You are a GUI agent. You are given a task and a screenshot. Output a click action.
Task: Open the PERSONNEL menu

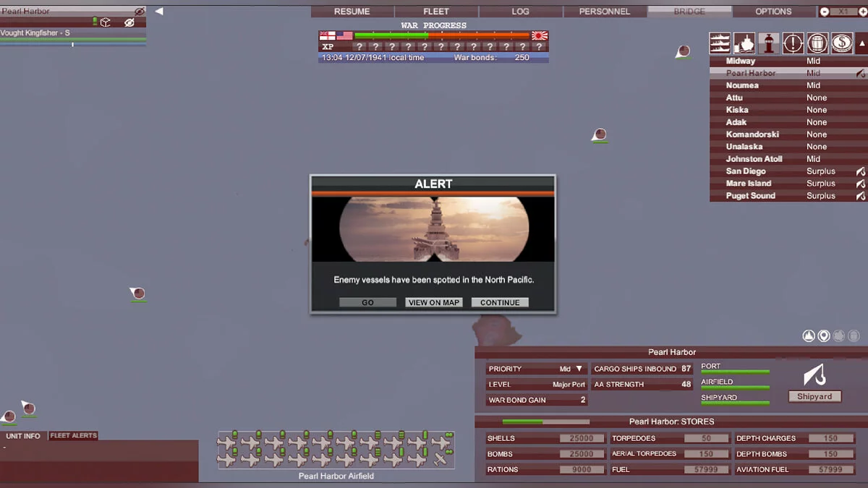click(605, 11)
